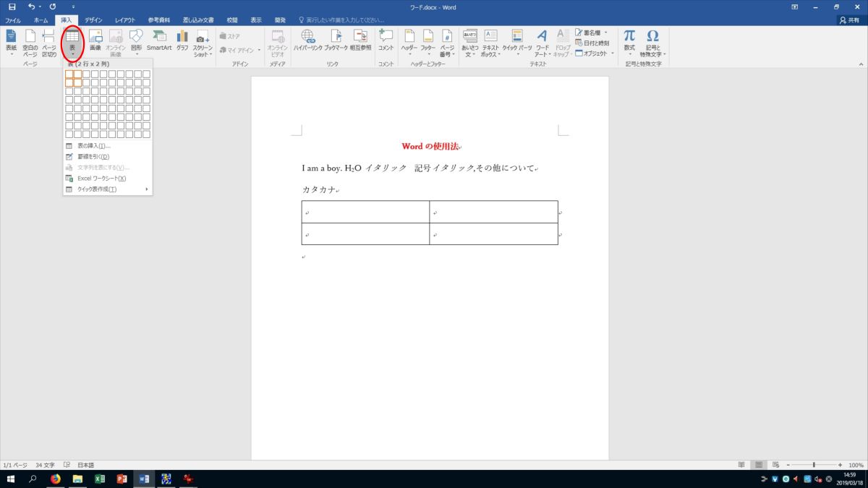
Task: Choose 表の挿入 from the table menu
Action: (x=108, y=145)
